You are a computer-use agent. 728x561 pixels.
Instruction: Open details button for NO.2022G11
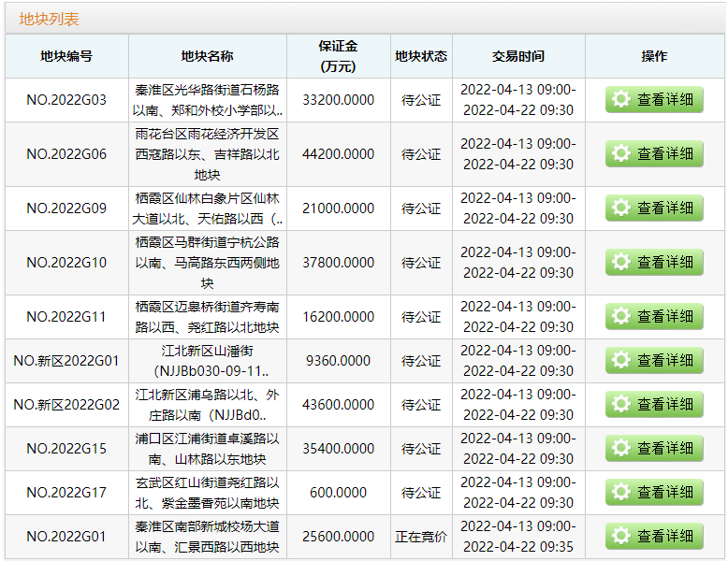(x=654, y=317)
